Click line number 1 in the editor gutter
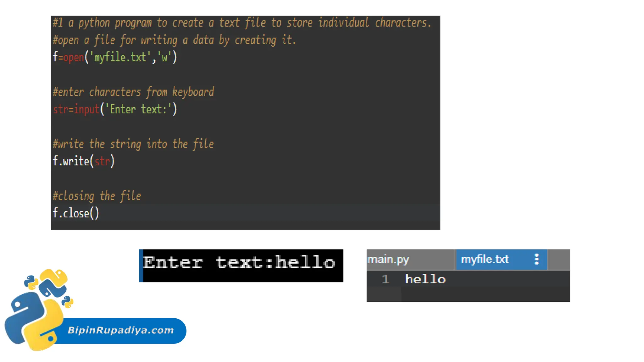 pyautogui.click(x=385, y=279)
